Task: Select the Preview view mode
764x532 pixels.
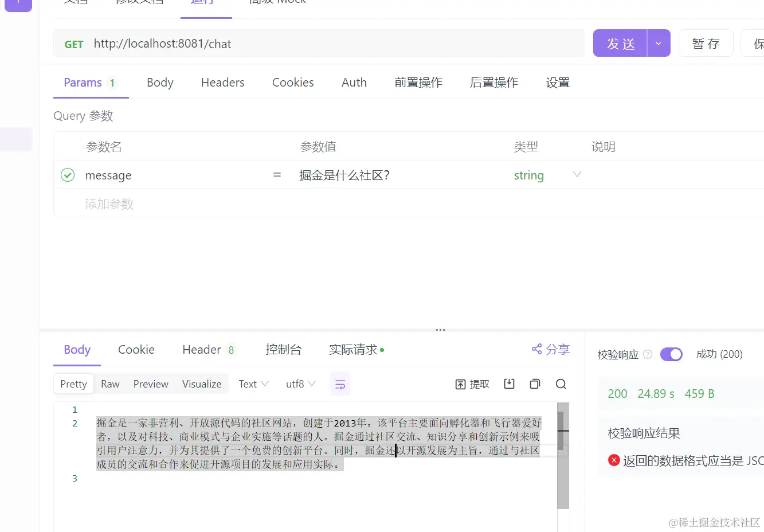Action: (x=151, y=384)
